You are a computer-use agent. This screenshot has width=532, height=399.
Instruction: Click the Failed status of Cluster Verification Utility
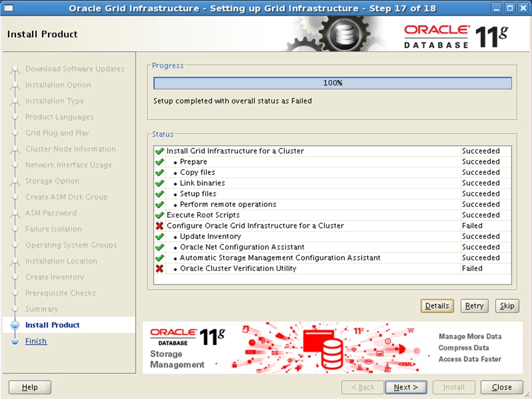tap(472, 268)
